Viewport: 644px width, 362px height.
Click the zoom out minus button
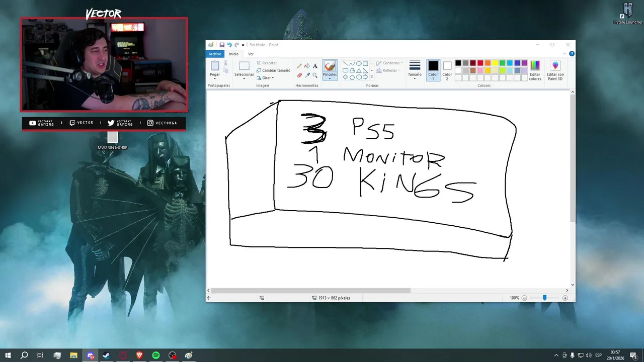tap(524, 298)
